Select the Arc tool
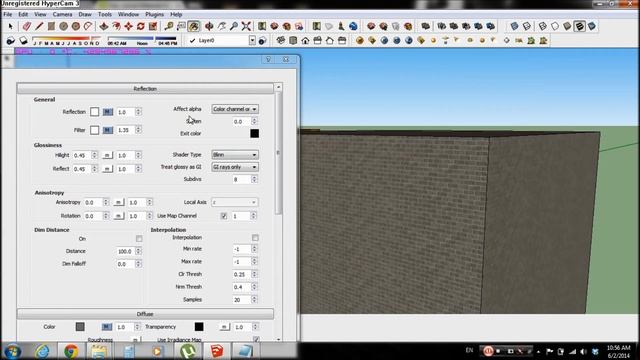640x360 pixels. [88, 27]
